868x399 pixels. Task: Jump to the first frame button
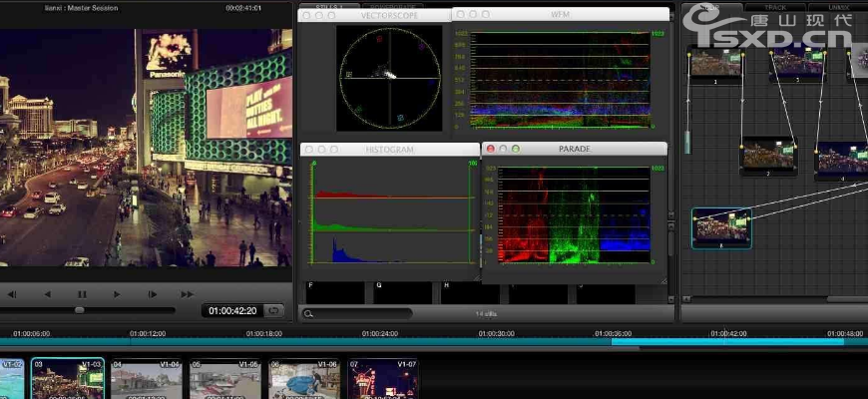pyautogui.click(x=12, y=294)
